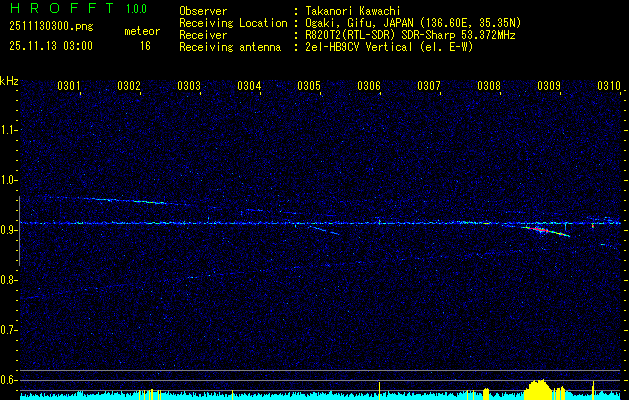This screenshot has height=400, width=629.
Task: Select the R820T2 receiver description text
Action: [410, 34]
